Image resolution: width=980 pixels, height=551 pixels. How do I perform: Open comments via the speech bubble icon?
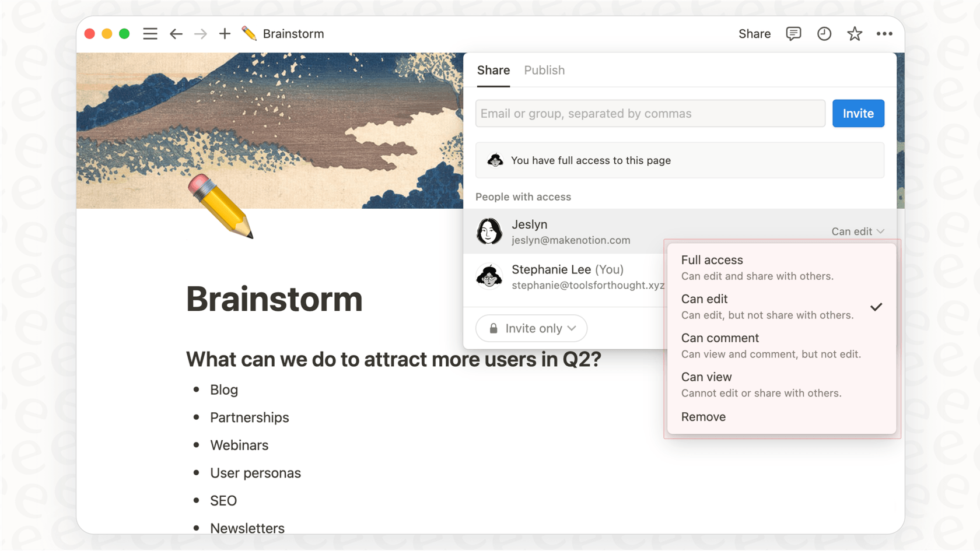pyautogui.click(x=793, y=33)
